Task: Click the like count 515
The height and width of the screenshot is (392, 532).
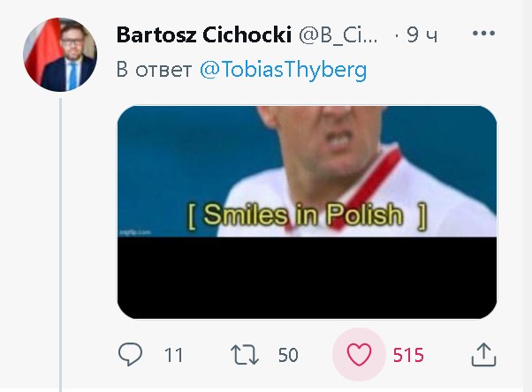Action: point(408,355)
